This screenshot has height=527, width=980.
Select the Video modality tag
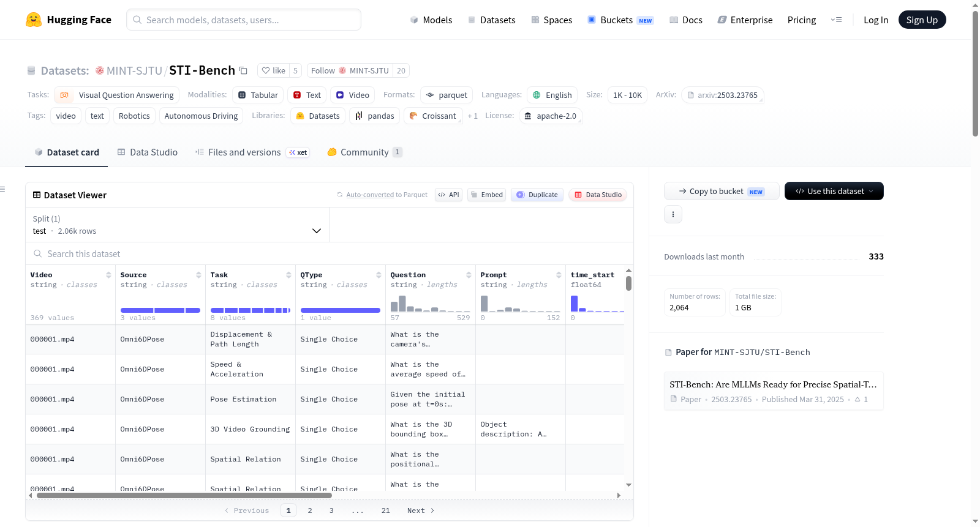352,95
